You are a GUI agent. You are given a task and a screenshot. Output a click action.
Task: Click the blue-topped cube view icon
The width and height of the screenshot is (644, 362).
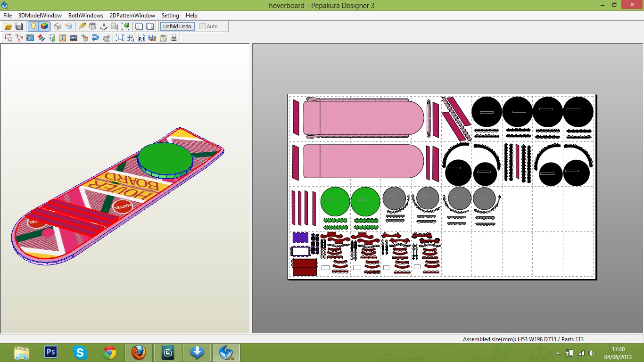(x=69, y=26)
